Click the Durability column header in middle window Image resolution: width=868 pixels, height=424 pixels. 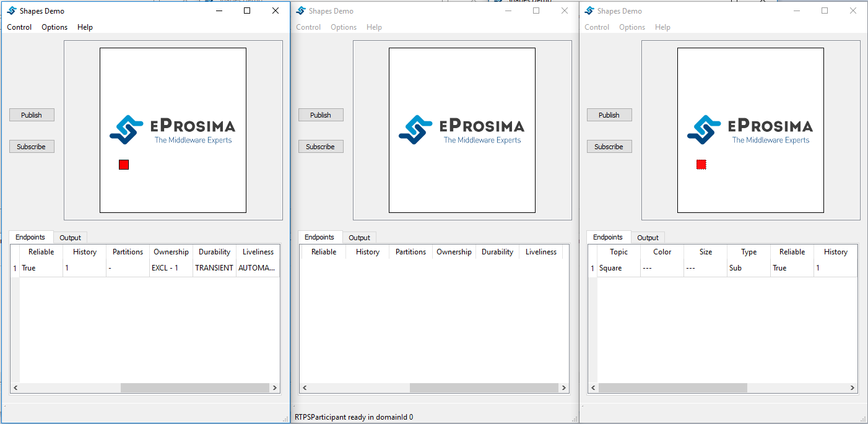click(498, 252)
